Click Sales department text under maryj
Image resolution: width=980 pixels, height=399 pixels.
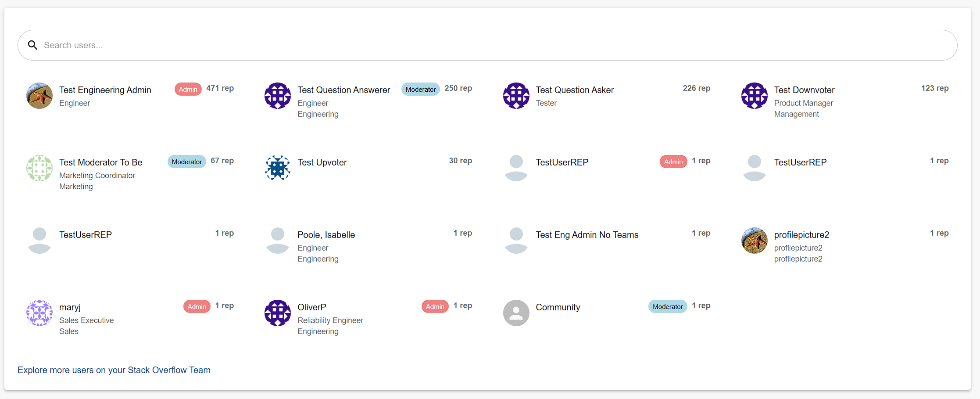pyautogui.click(x=69, y=331)
